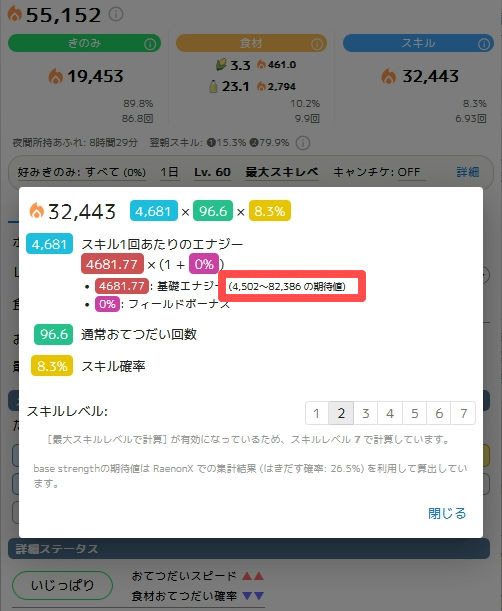Click the blue 4,681 energy badge
Screen dimensions: 502x611
pyautogui.click(x=154, y=211)
